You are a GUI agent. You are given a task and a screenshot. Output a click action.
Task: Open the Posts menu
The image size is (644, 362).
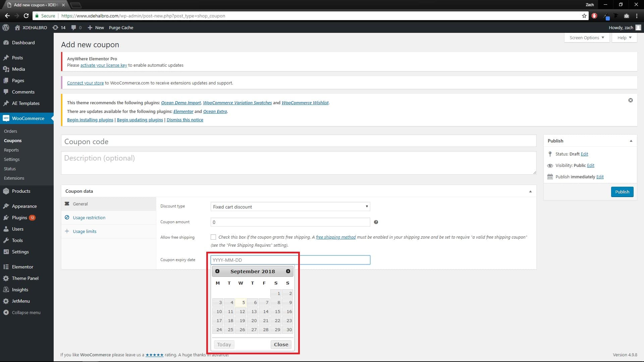27,58
